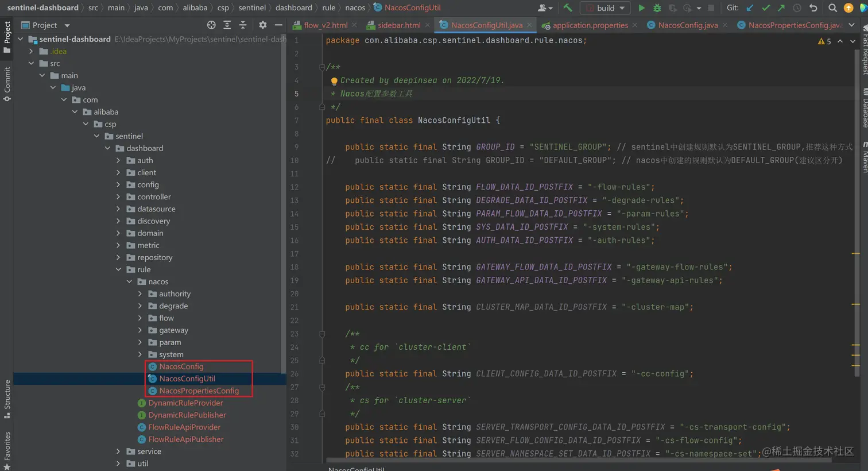Image resolution: width=868 pixels, height=471 pixels.
Task: Click Run with Coverage icon
Action: pyautogui.click(x=673, y=8)
